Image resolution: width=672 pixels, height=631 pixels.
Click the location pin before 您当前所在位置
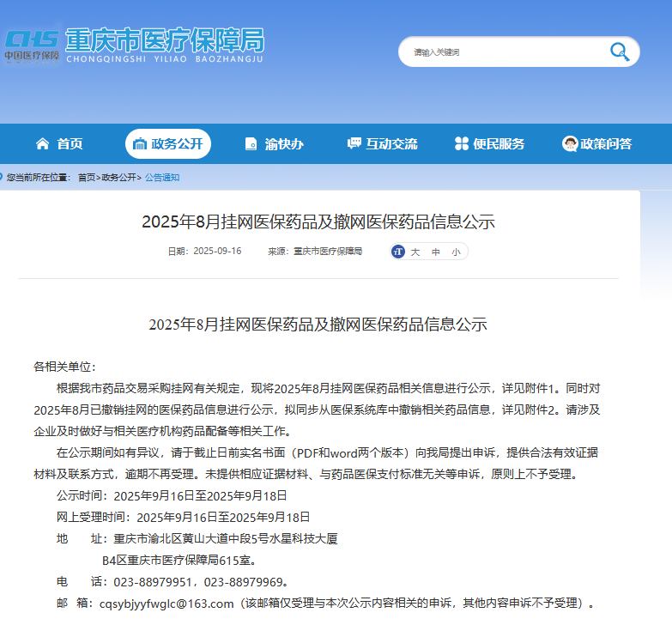point(1,177)
